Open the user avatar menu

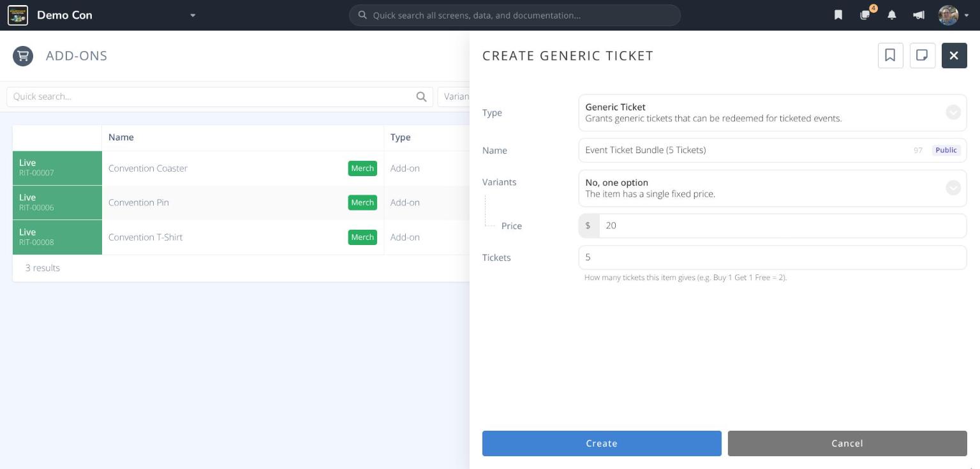click(953, 15)
